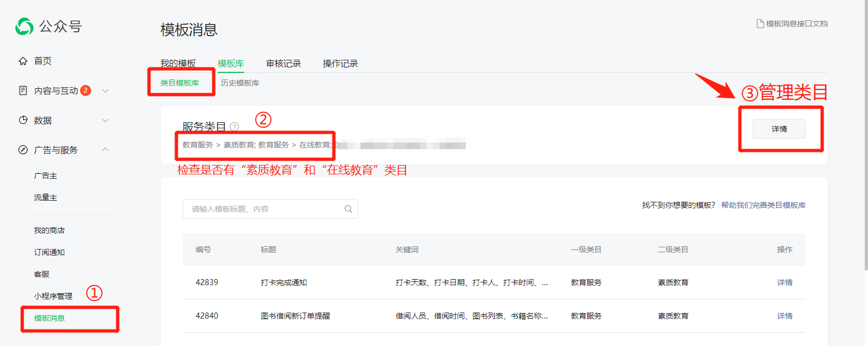Open 详情 for template 42839

coord(785,282)
